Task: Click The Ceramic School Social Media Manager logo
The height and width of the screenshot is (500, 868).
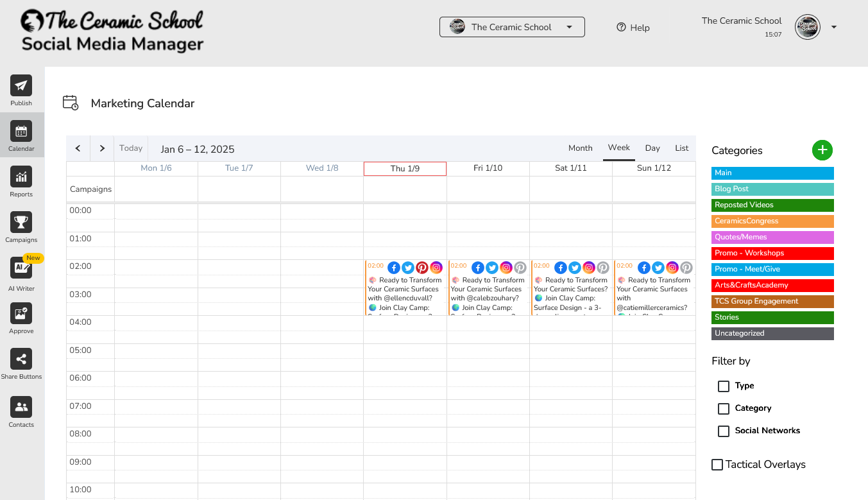Action: [x=112, y=31]
